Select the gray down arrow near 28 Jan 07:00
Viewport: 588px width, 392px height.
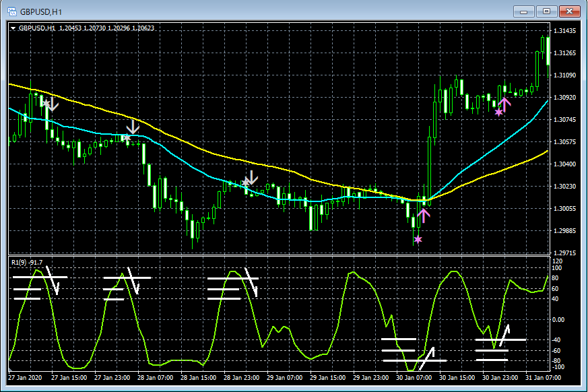(x=133, y=127)
